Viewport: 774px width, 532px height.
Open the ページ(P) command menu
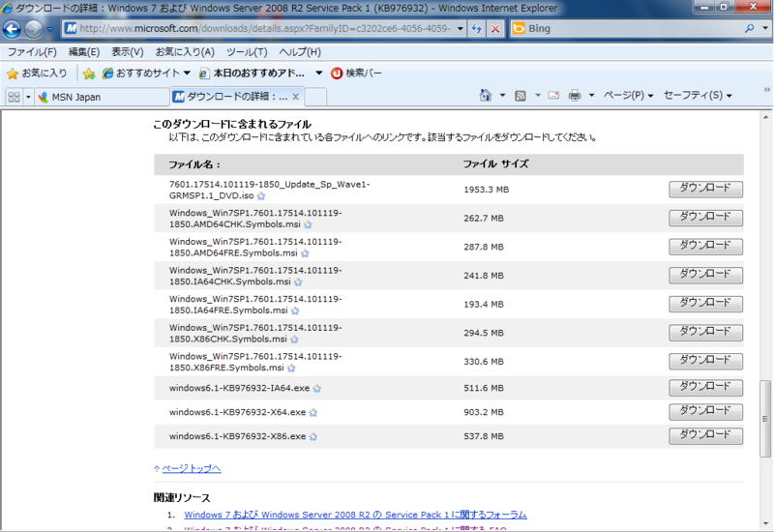tap(628, 95)
